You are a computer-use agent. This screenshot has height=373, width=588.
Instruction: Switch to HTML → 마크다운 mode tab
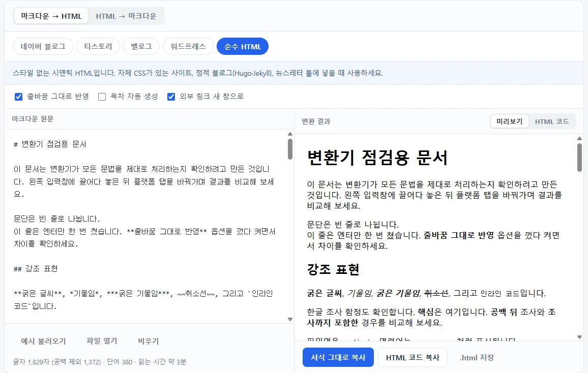(x=126, y=16)
